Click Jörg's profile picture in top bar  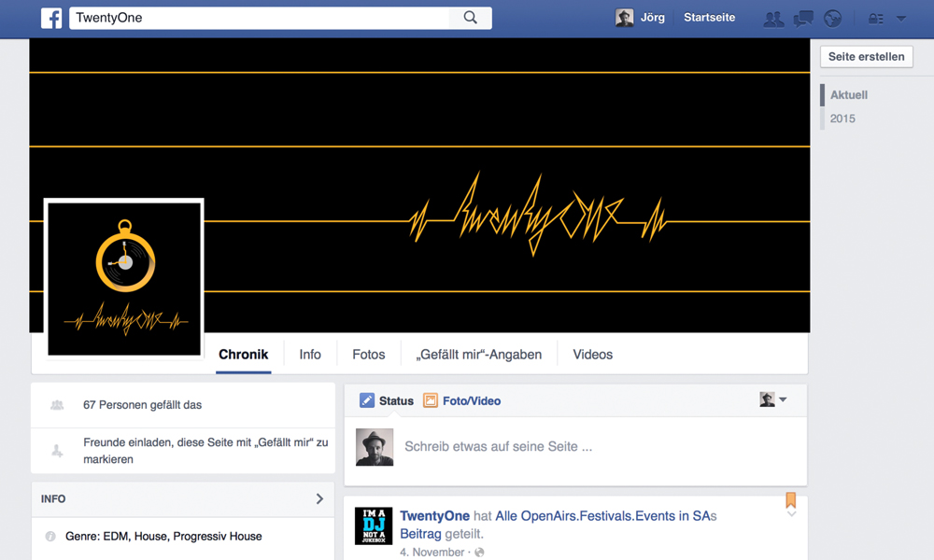point(624,18)
